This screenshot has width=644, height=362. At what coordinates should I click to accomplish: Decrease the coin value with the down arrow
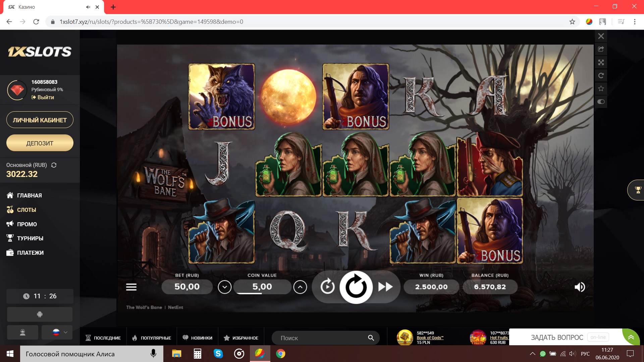pyautogui.click(x=224, y=287)
